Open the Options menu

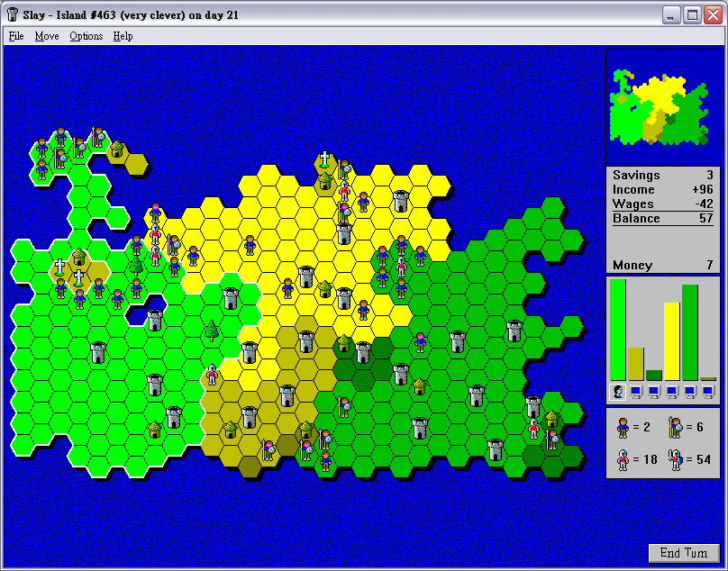click(x=86, y=36)
